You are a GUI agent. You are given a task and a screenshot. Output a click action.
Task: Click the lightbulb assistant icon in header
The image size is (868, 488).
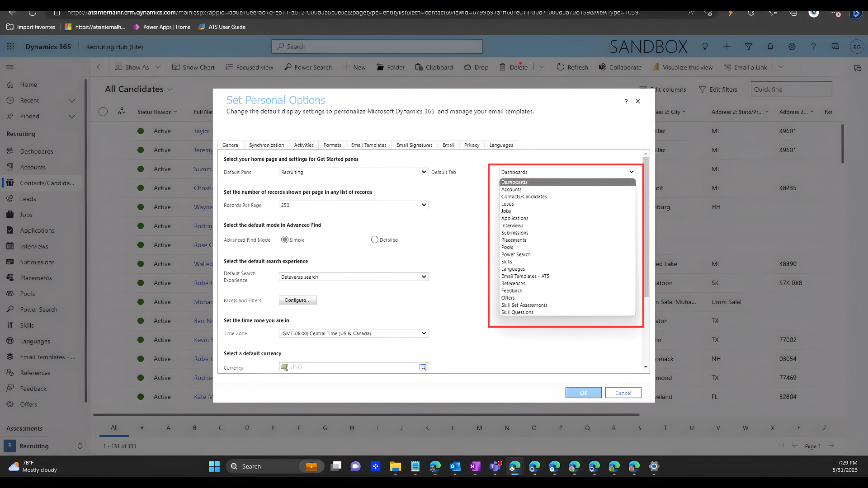(x=705, y=47)
